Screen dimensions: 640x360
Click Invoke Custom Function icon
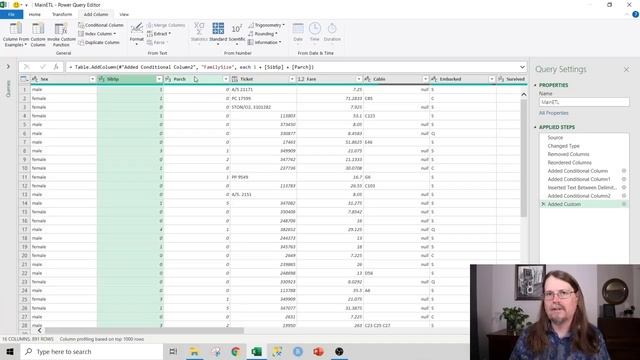coord(61,29)
